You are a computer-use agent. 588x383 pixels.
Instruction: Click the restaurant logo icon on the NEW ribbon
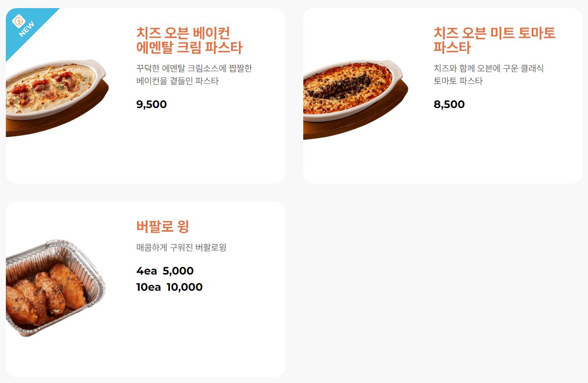(18, 21)
